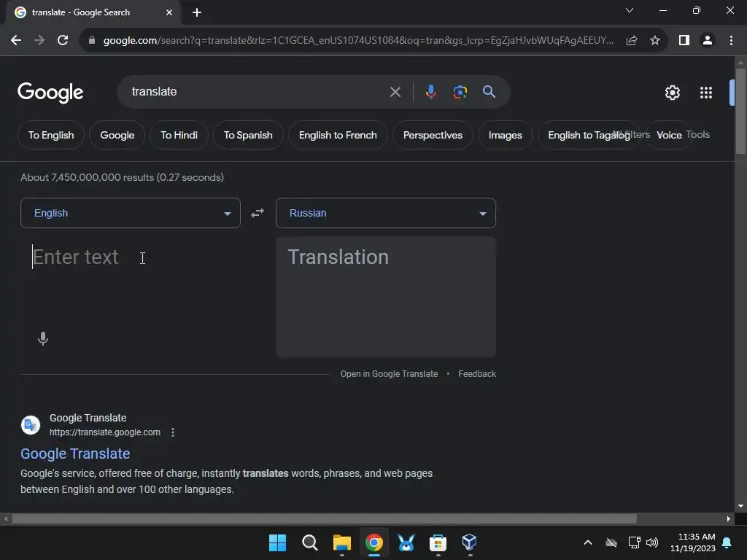Clear the search box with the X icon
Screen dimensions: 747x560
tap(395, 92)
